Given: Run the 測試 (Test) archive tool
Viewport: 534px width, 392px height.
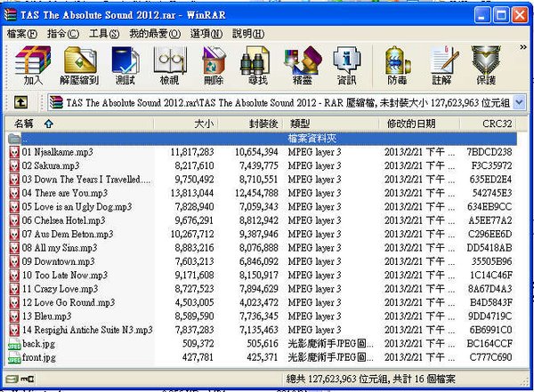Looking at the screenshot, I should [x=125, y=66].
